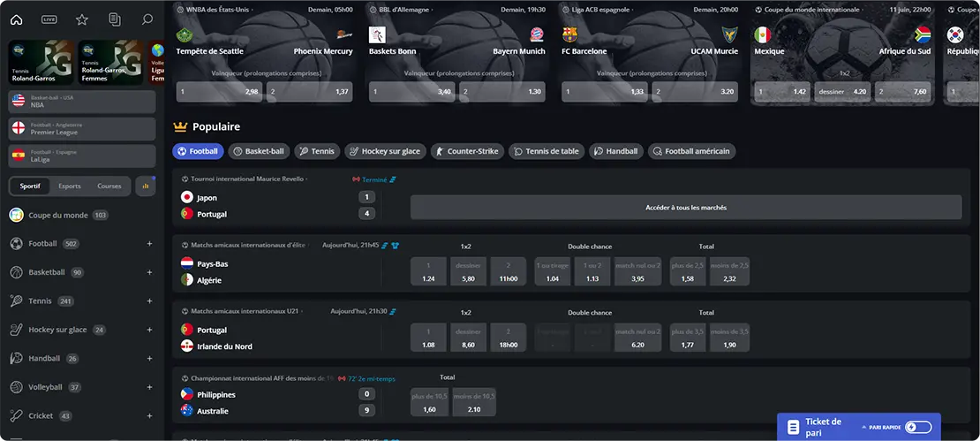
Task: Select the Handball popular filter chip
Action: pyautogui.click(x=616, y=151)
